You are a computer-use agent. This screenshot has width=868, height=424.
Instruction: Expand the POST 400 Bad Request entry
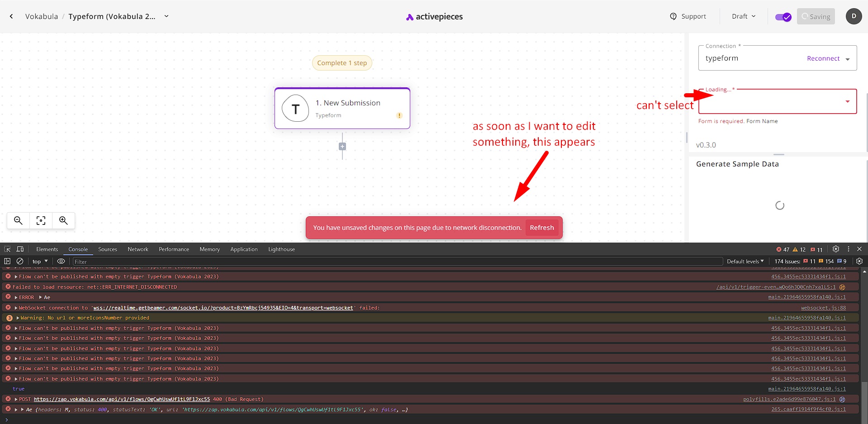pos(16,399)
